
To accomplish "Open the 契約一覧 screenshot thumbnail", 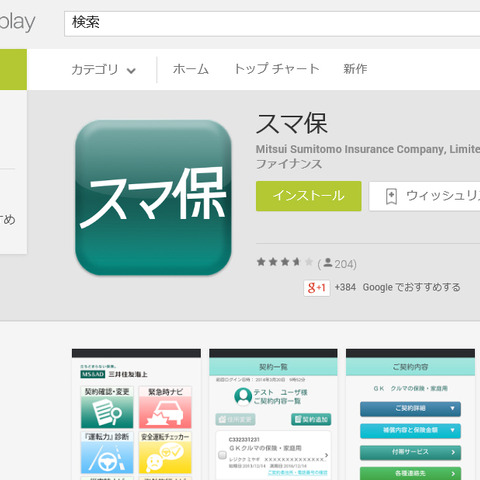I will tap(273, 414).
